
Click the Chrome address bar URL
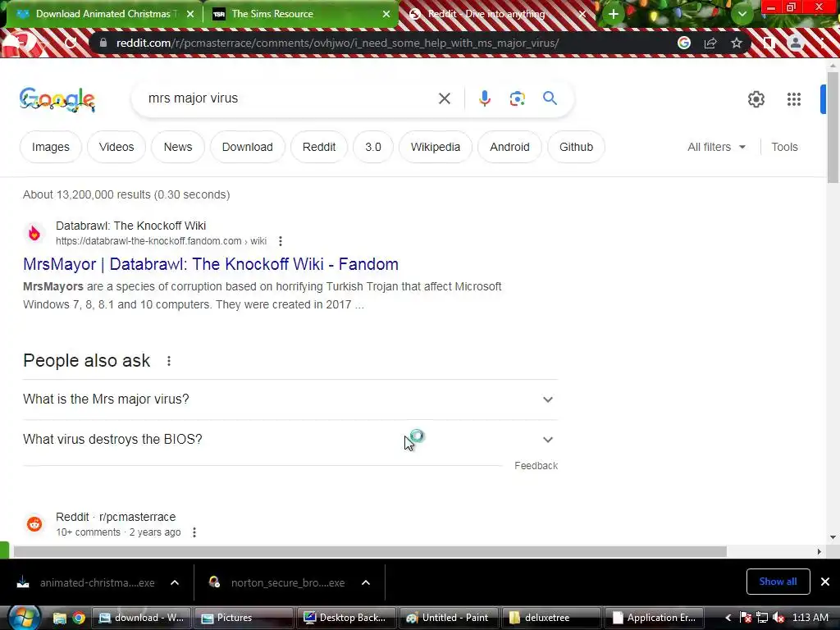337,43
